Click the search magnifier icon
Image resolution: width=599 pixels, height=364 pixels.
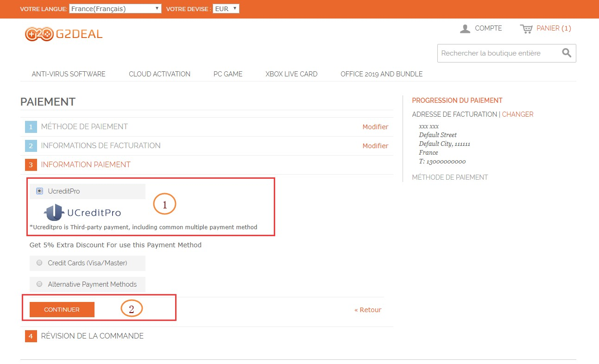(567, 53)
